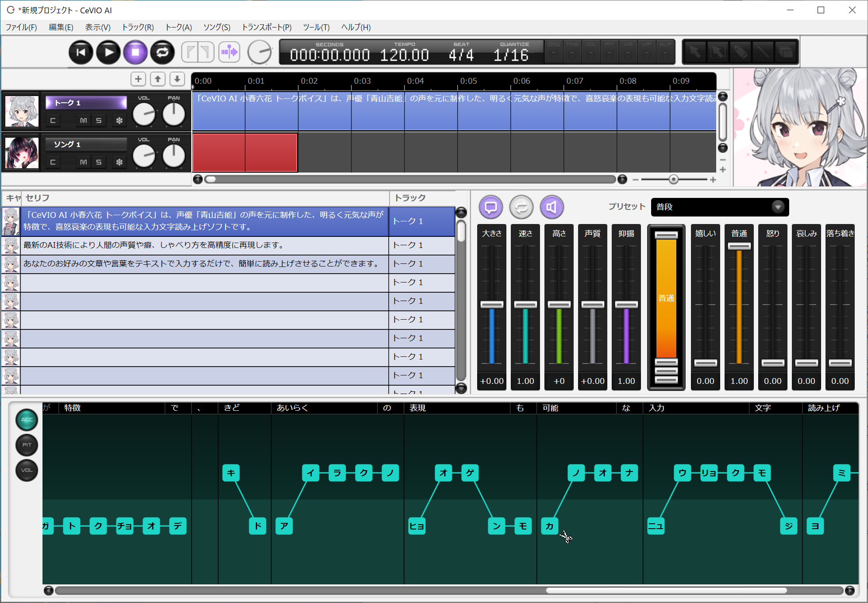Click the 高さ slider handle
Screen dimensions: 868x603
559,305
